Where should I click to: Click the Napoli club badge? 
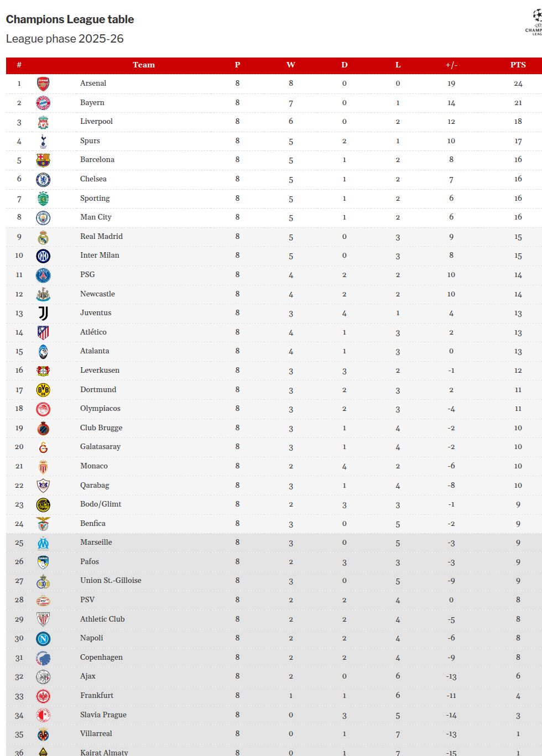(43, 639)
